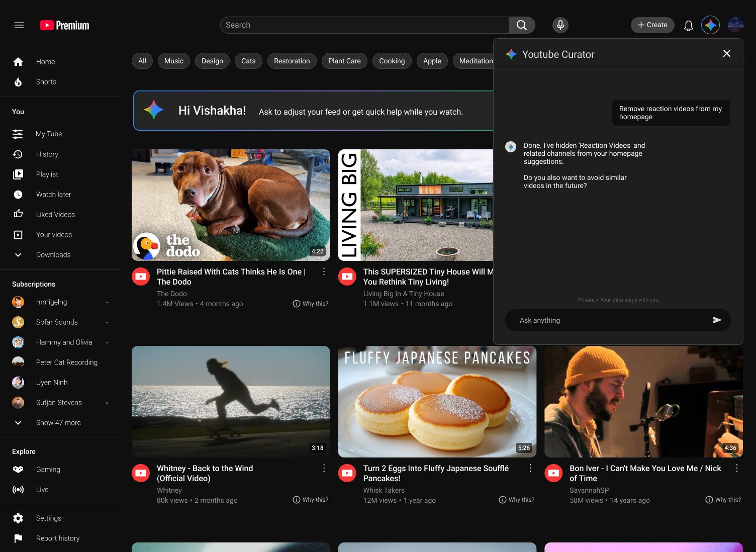Click the Create button
The image size is (756, 552).
(x=652, y=25)
